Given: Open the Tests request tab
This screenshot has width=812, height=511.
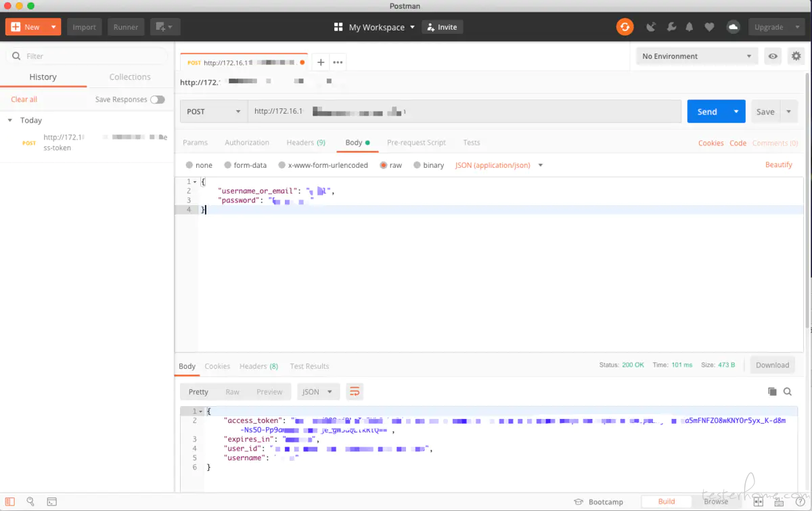Looking at the screenshot, I should [472, 143].
